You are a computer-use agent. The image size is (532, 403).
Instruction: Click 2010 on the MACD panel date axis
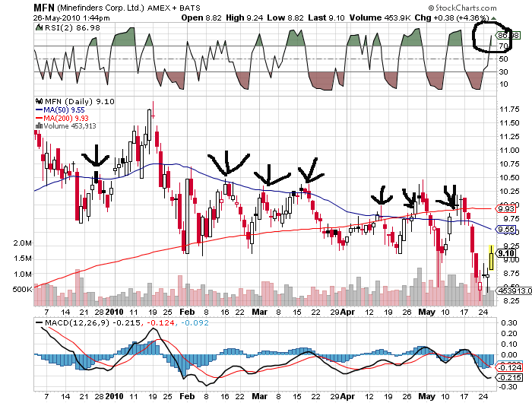[x=115, y=396]
